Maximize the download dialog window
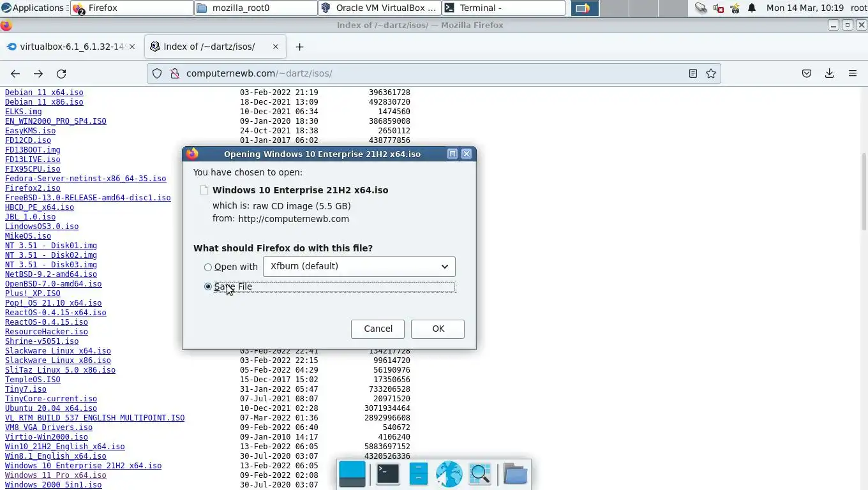Screen dimensions: 868x490 tap(453, 154)
